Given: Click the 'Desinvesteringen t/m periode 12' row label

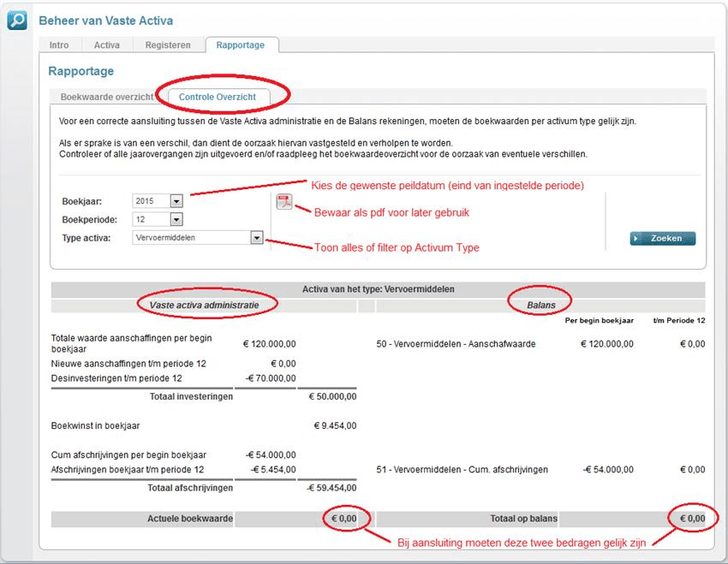Looking at the screenshot, I should pos(116,378).
